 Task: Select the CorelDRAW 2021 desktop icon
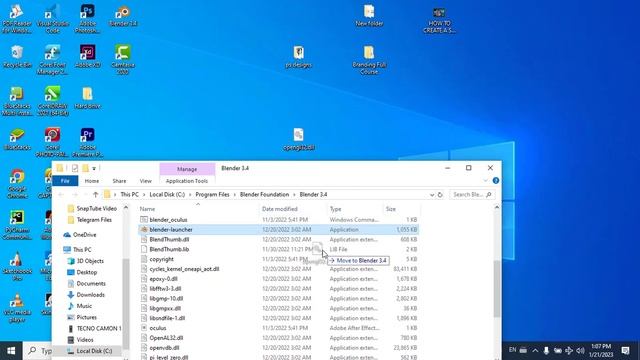[53, 101]
